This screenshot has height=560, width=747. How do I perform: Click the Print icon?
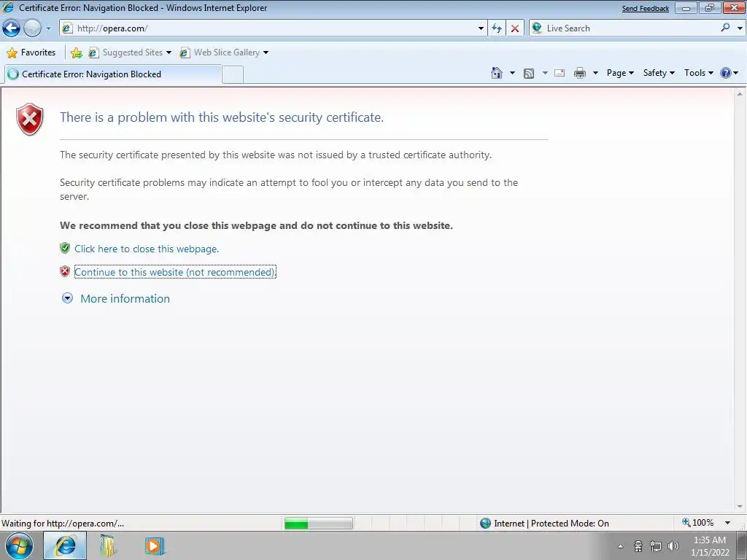[580, 73]
